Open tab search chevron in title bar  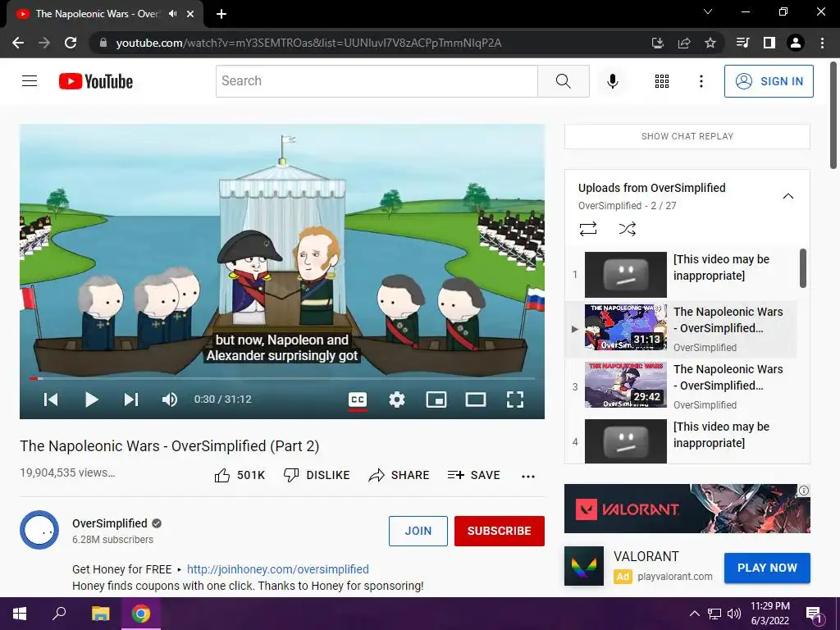[708, 11]
